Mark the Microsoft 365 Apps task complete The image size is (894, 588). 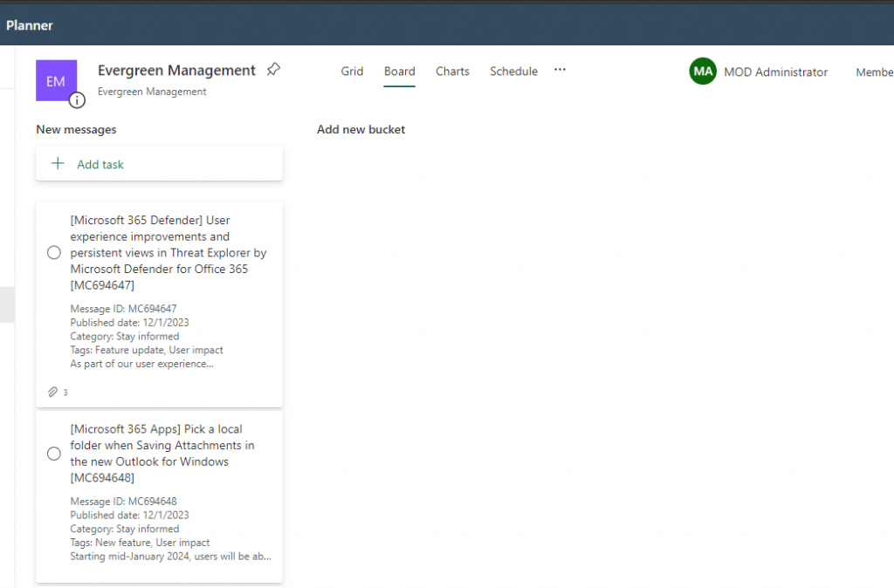click(54, 454)
